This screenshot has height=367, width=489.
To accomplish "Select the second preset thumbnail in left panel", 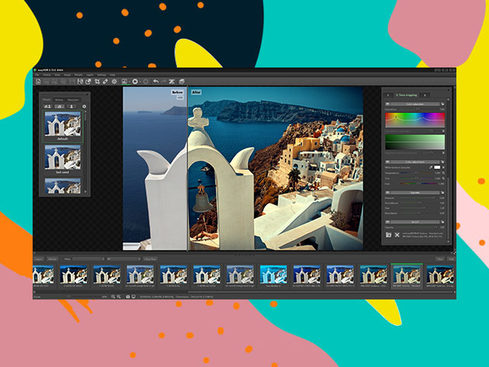I will [63, 157].
